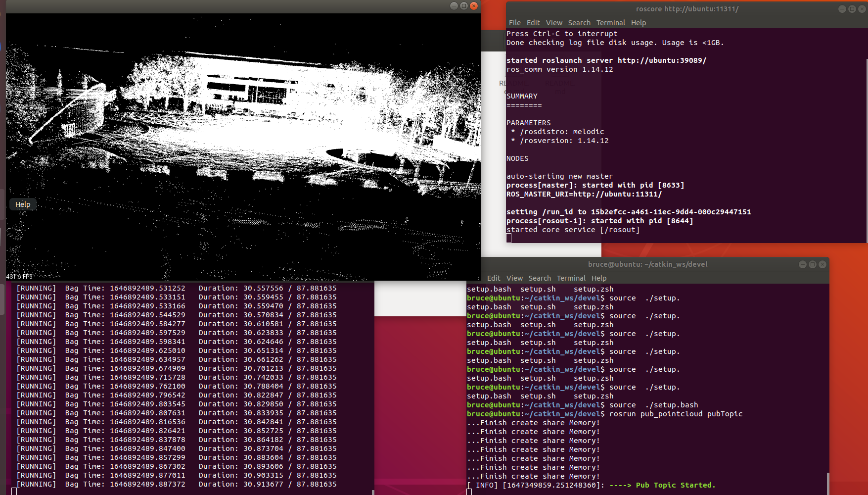Open the View menu in roscore terminal
This screenshot has width=868, height=495.
pos(554,23)
